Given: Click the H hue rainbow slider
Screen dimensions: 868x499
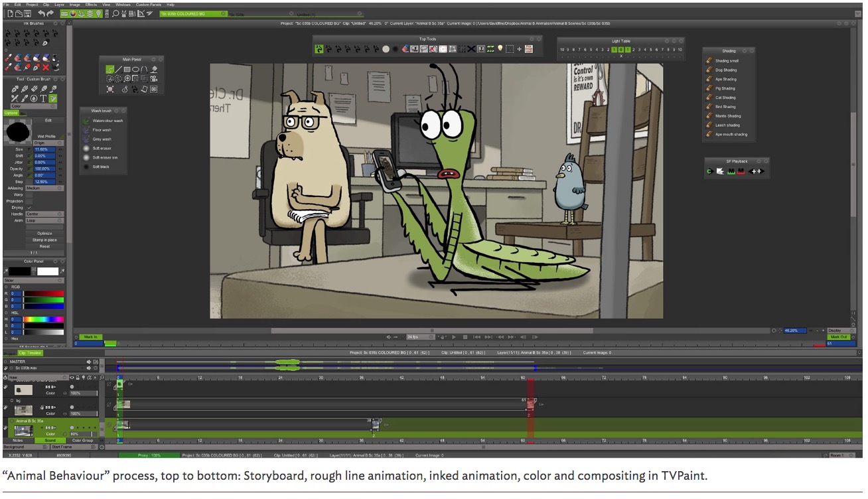Looking at the screenshot, I should (44, 319).
